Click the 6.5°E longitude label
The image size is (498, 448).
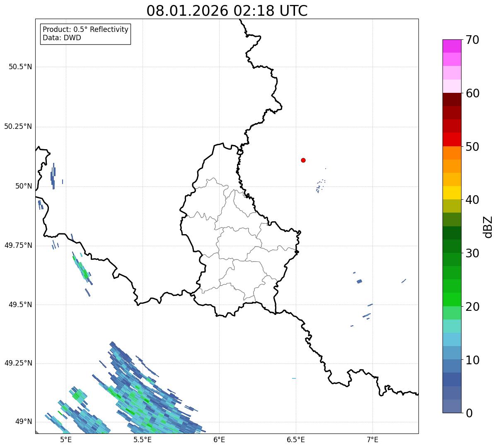coord(296,439)
